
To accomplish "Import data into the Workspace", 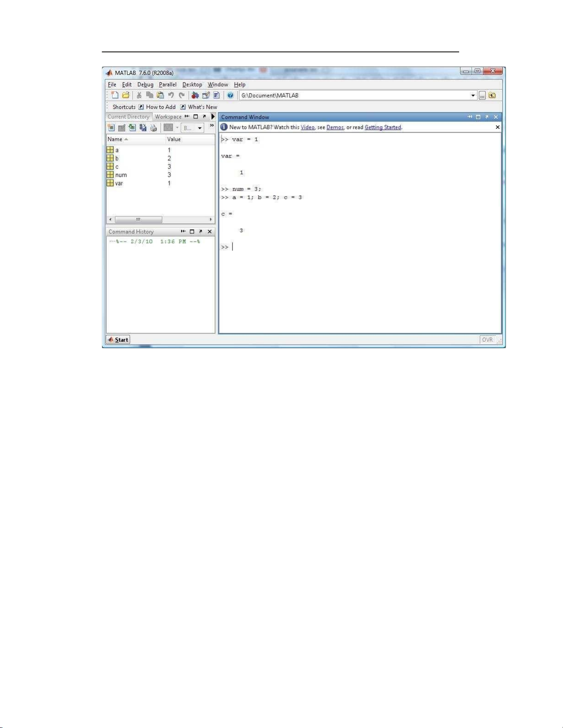I will tap(132, 128).
